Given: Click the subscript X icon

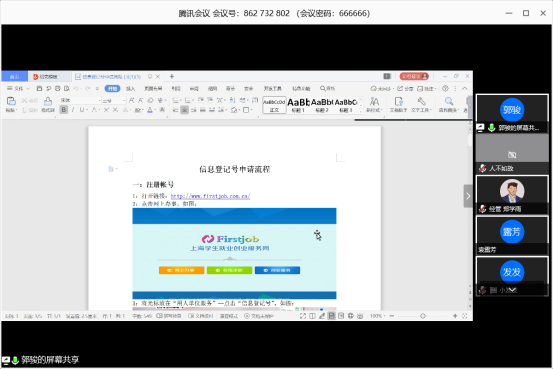Looking at the screenshot, I should tap(115, 110).
